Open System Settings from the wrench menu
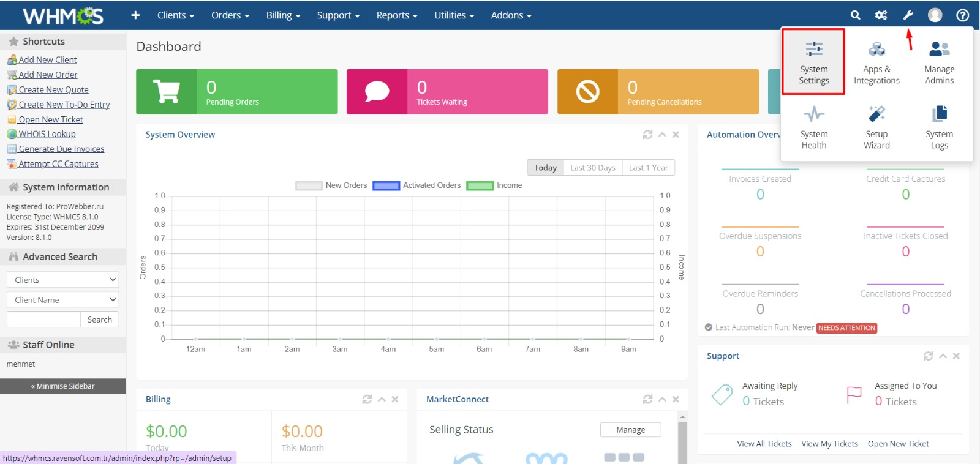The image size is (980, 464). coord(813,62)
